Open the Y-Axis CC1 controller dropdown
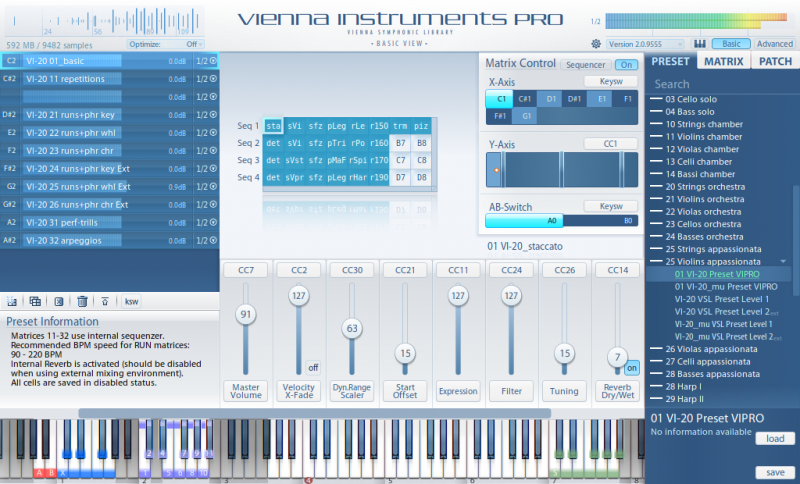800x484 pixels. pyautogui.click(x=611, y=144)
